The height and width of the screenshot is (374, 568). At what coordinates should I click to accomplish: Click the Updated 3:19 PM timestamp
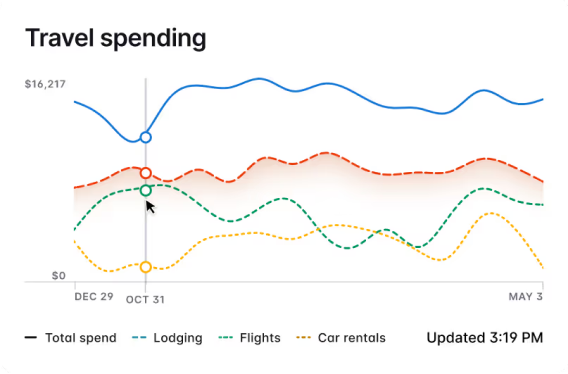pos(485,338)
